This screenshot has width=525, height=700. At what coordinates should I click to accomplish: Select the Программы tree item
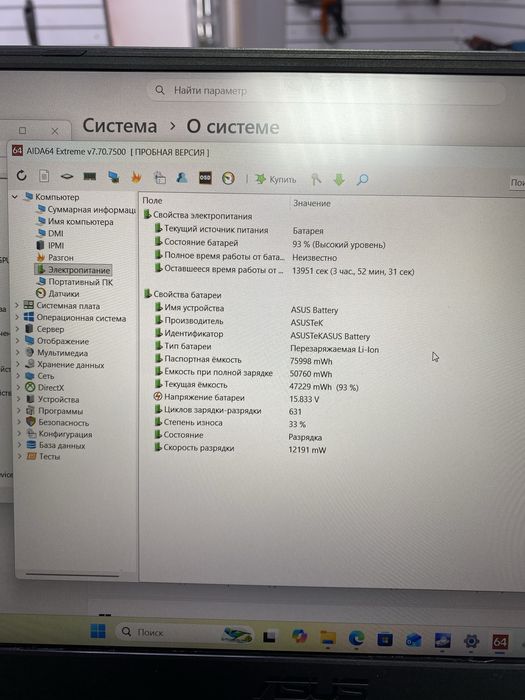tap(54, 411)
